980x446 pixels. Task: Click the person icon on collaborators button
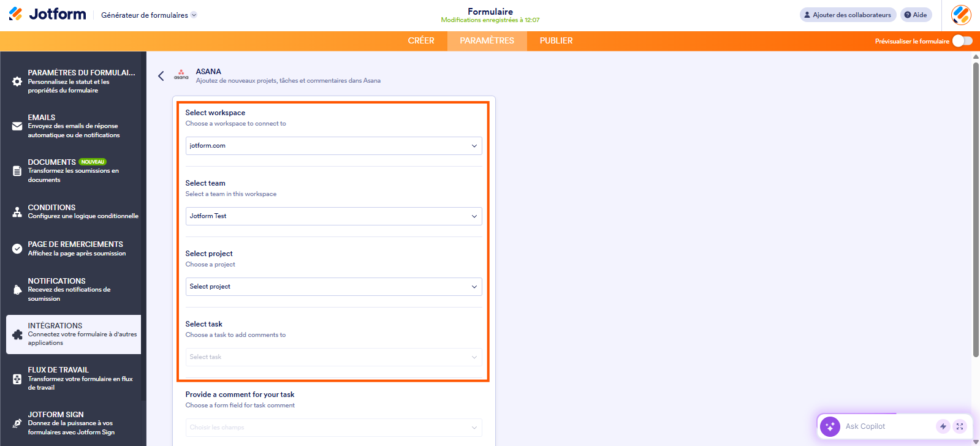[x=807, y=15]
